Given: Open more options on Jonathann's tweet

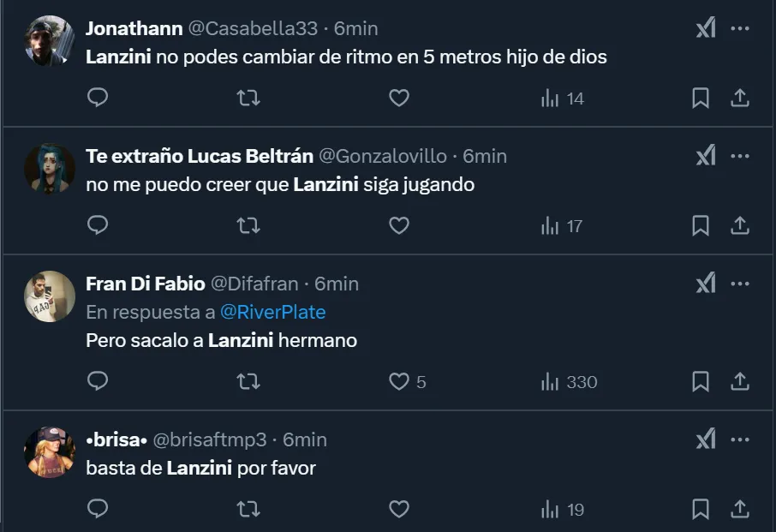Looking at the screenshot, I should [740, 28].
